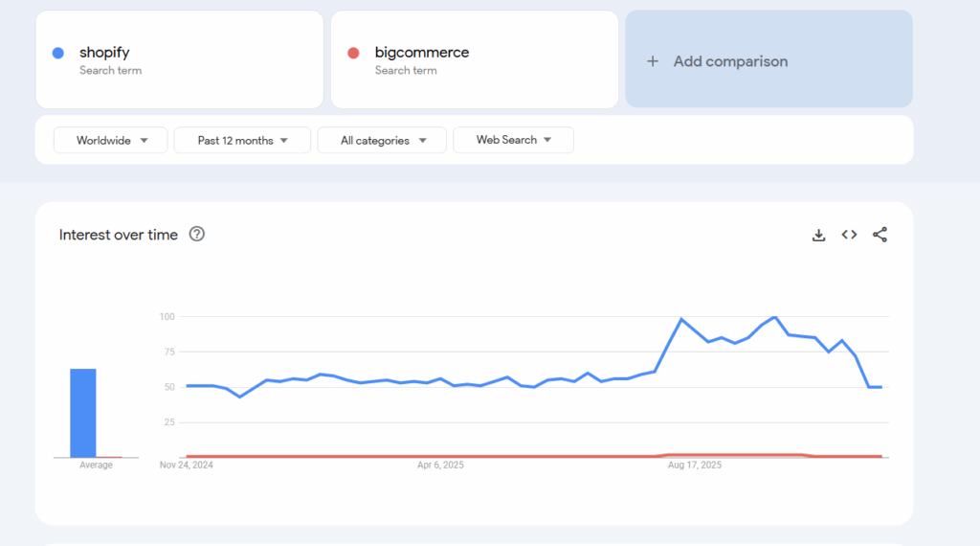Click the red bigcommerce color dot
Screen dimensions: 980x546
(x=353, y=53)
